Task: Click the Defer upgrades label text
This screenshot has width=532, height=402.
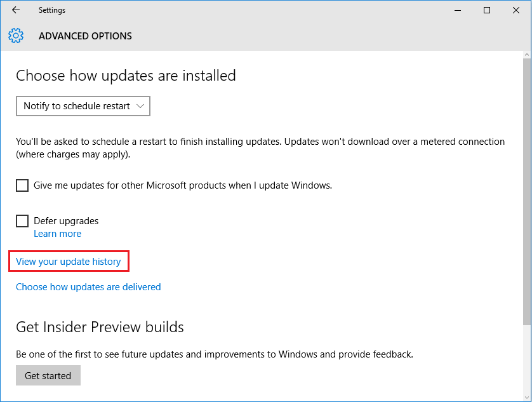Action: point(66,221)
